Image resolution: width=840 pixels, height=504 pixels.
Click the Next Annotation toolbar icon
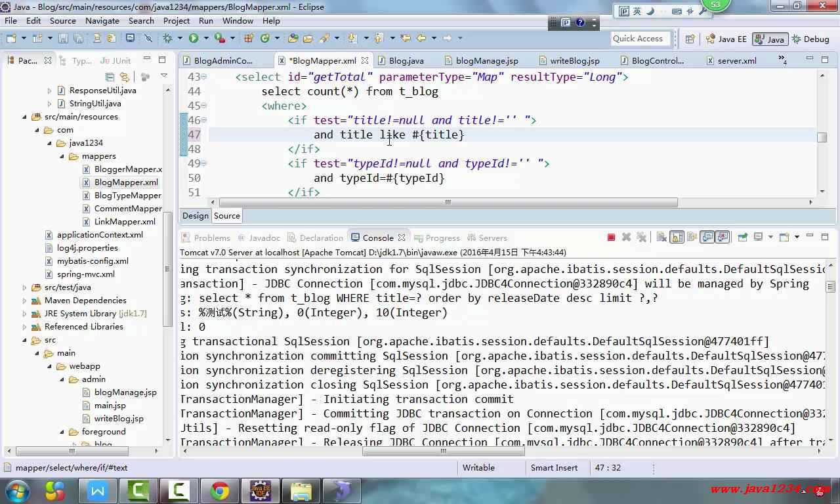[352, 38]
